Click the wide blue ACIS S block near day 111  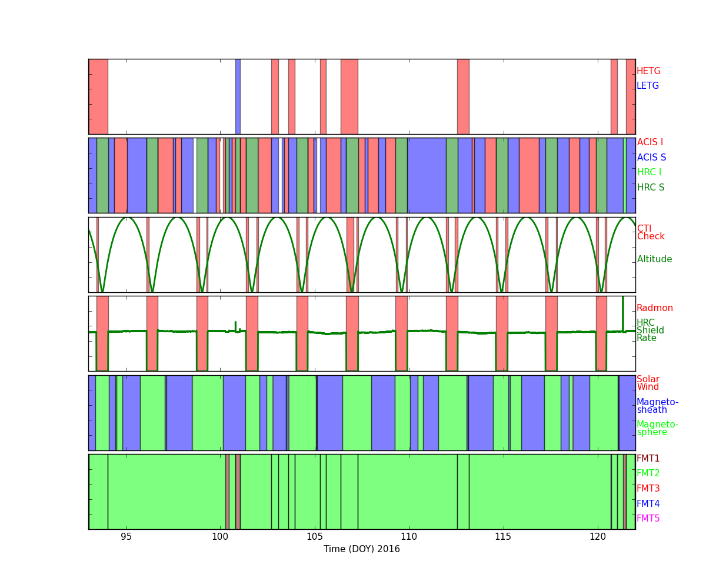click(x=427, y=175)
